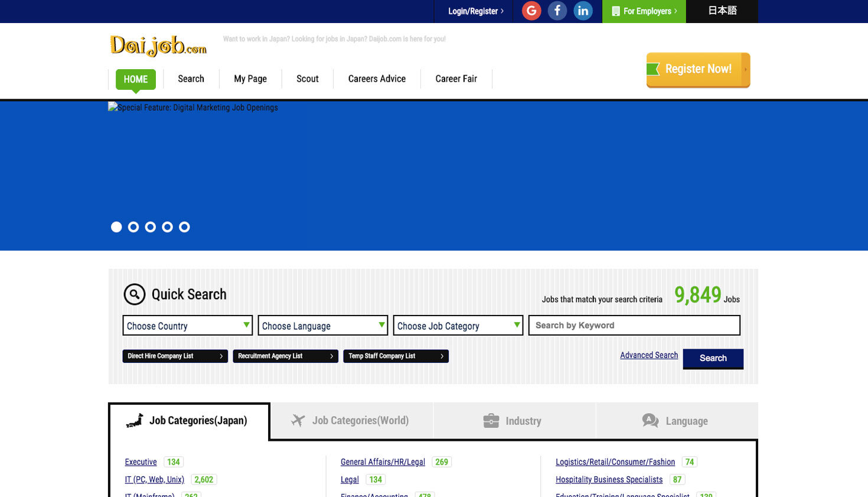Jump to the fifth carousel slide dot
The image size is (868, 497).
pyautogui.click(x=184, y=227)
